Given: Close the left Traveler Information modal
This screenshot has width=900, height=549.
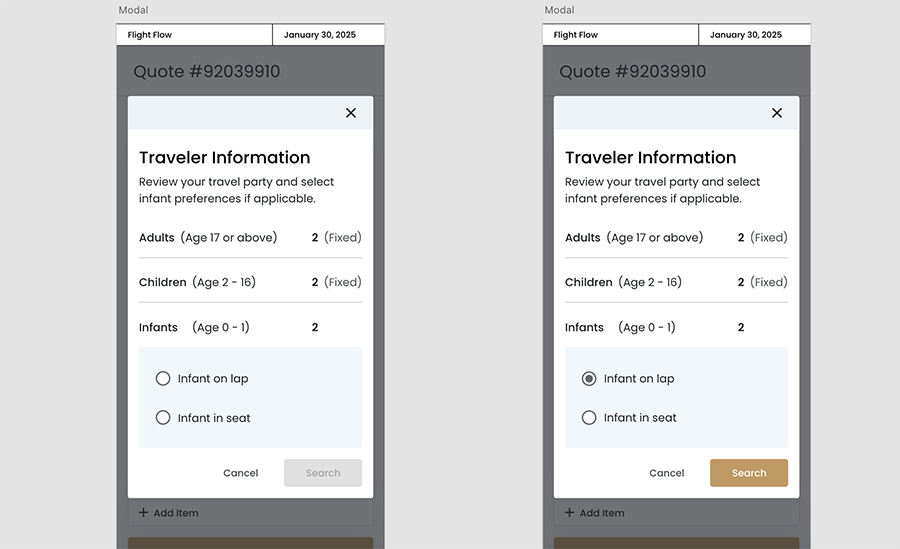Looking at the screenshot, I should point(351,113).
